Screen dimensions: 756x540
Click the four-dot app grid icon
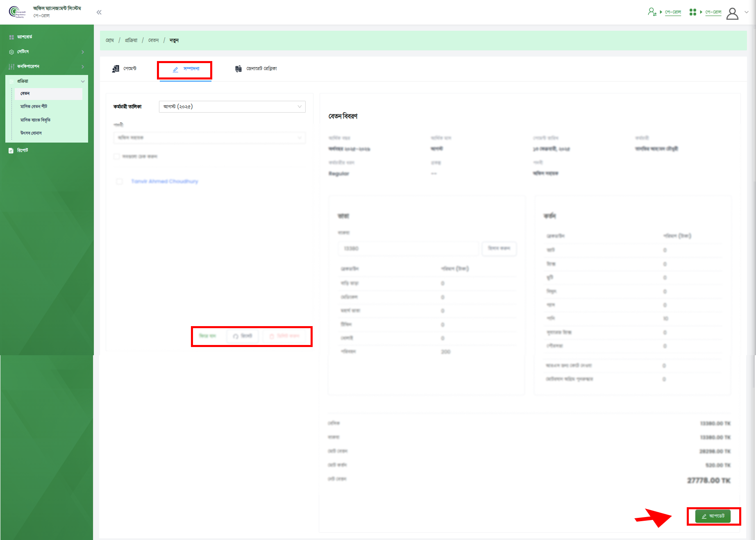pos(693,12)
